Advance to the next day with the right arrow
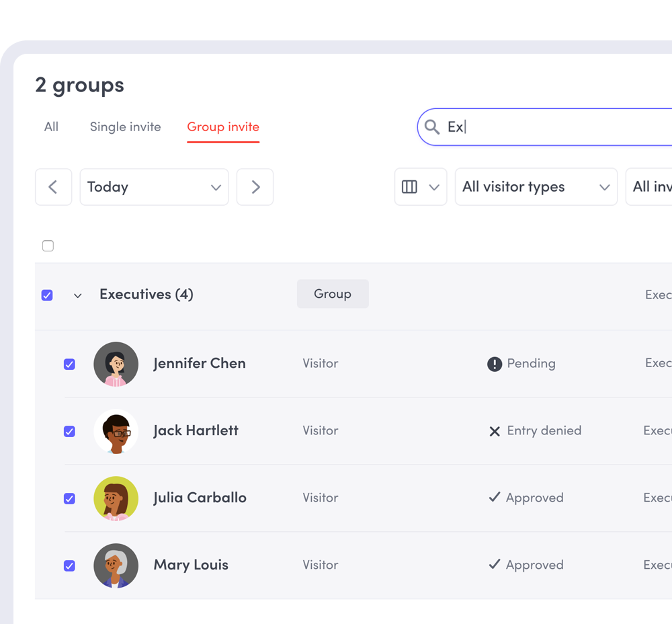 pos(255,186)
